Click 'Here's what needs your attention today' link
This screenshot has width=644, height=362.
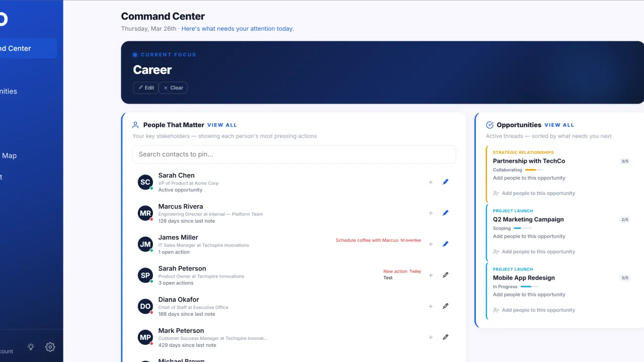237,29
